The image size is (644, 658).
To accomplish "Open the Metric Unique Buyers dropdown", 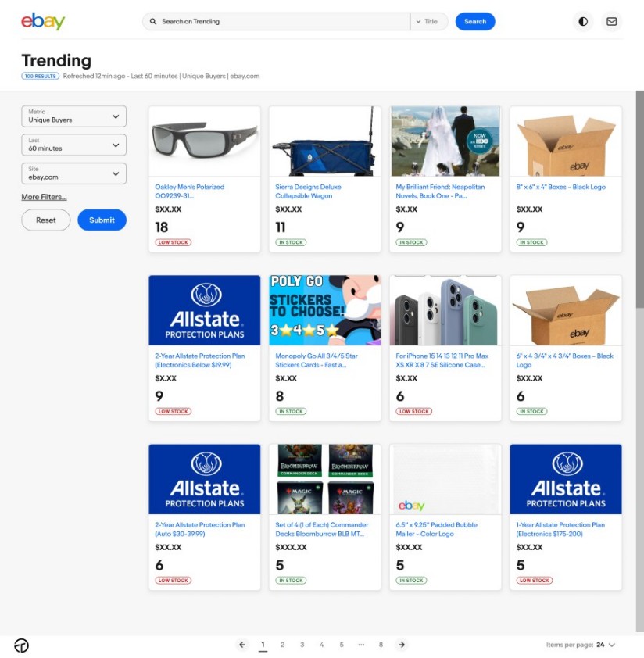I will 74,116.
